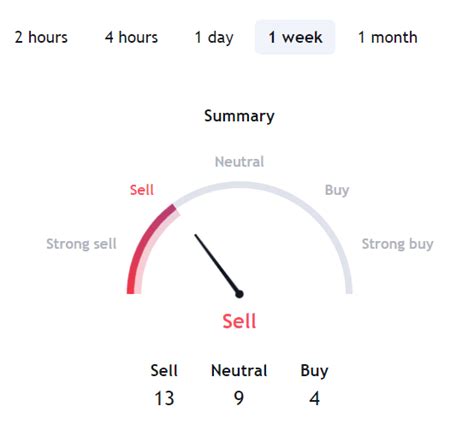Click the Summary heading
Image resolution: width=474 pixels, height=430 pixels.
[239, 116]
